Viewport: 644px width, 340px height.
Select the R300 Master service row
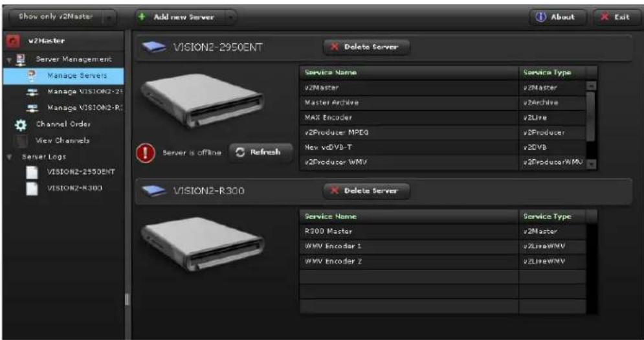pyautogui.click(x=443, y=231)
